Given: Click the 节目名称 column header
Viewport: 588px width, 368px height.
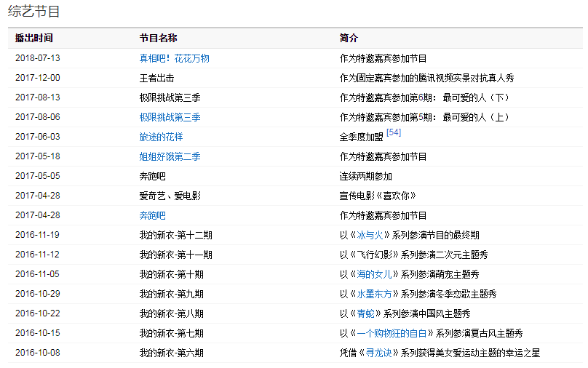Looking at the screenshot, I should click(158, 38).
